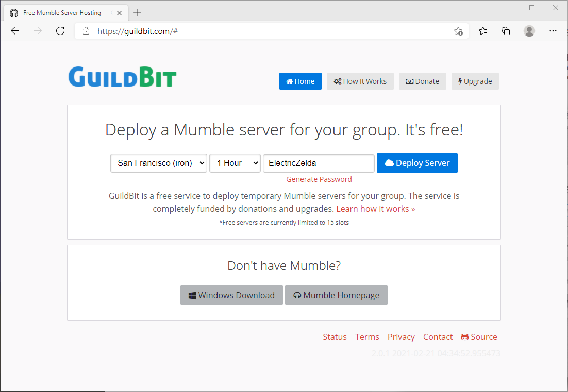568x392 pixels.
Task: Click the Windows Download button
Action: (x=231, y=295)
